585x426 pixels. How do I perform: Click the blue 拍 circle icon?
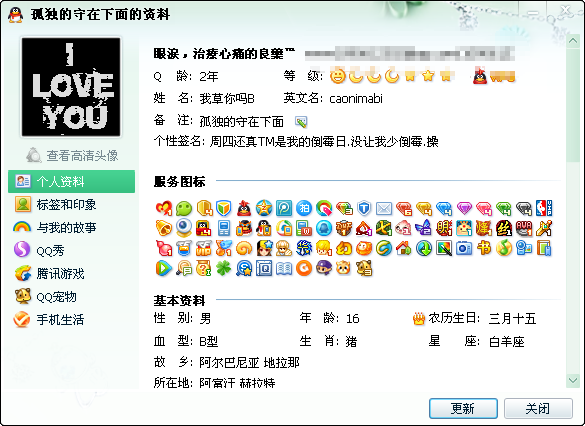pos(304,209)
